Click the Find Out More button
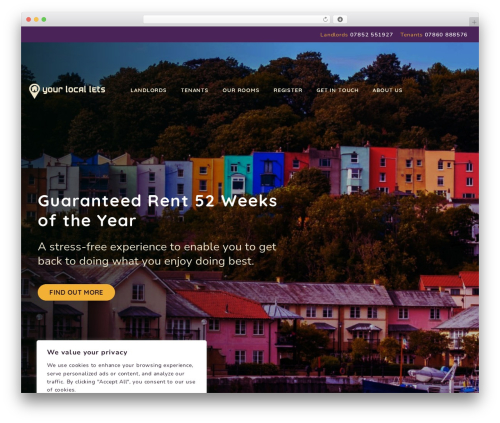Image resolution: width=500 pixels, height=423 pixels. tap(76, 292)
